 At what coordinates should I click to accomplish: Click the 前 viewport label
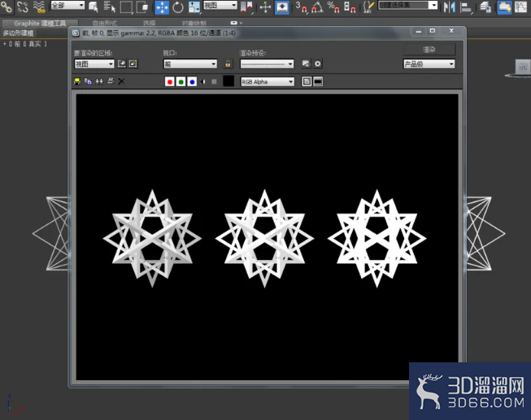17,44
